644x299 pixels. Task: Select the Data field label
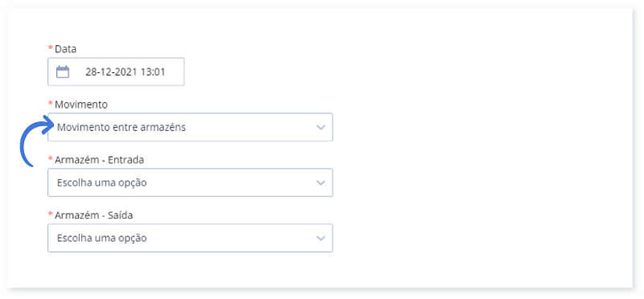pos(66,49)
